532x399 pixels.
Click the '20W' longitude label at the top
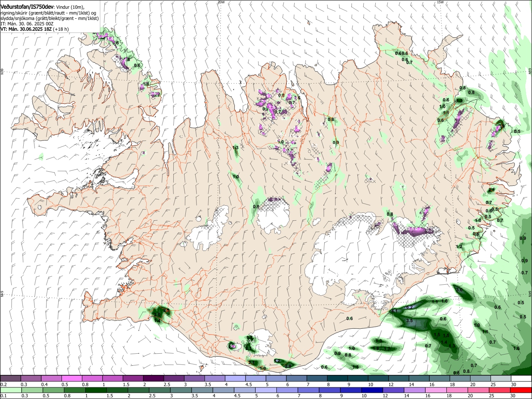coord(221,2)
